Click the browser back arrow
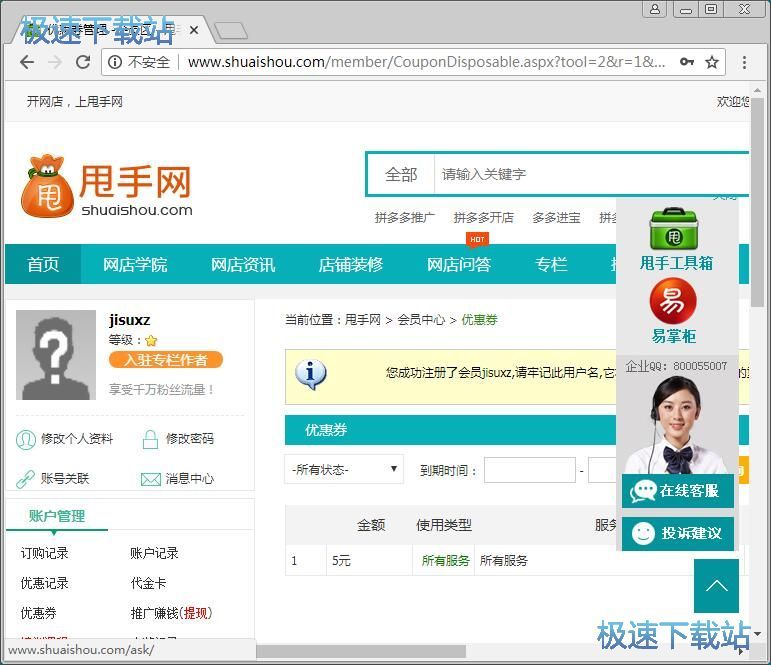Viewport: 771px width, 665px height. (x=26, y=62)
